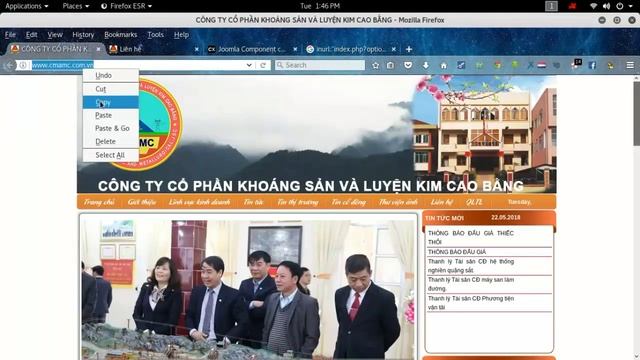Choose Paste & Go in context menu
The image size is (640, 360).
[x=111, y=128]
